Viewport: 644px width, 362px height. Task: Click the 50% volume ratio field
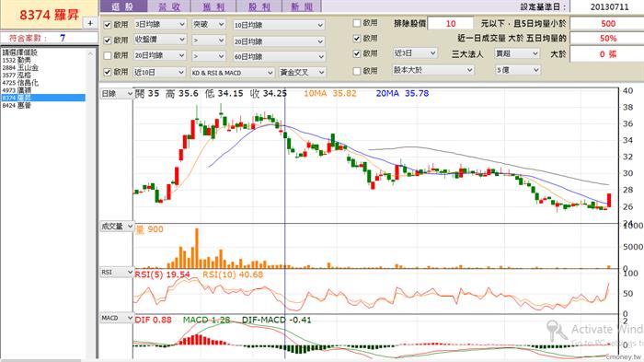click(607, 39)
